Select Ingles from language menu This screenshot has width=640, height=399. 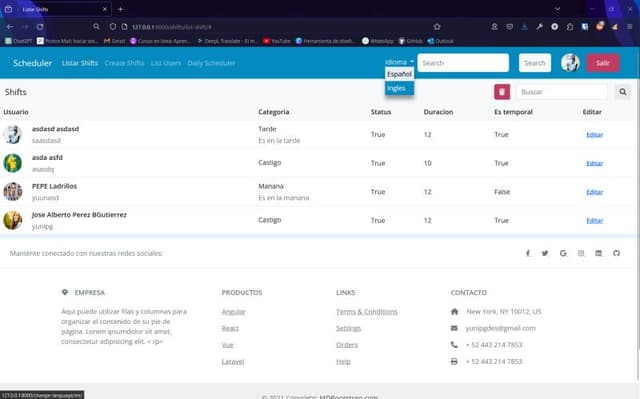tap(399, 88)
